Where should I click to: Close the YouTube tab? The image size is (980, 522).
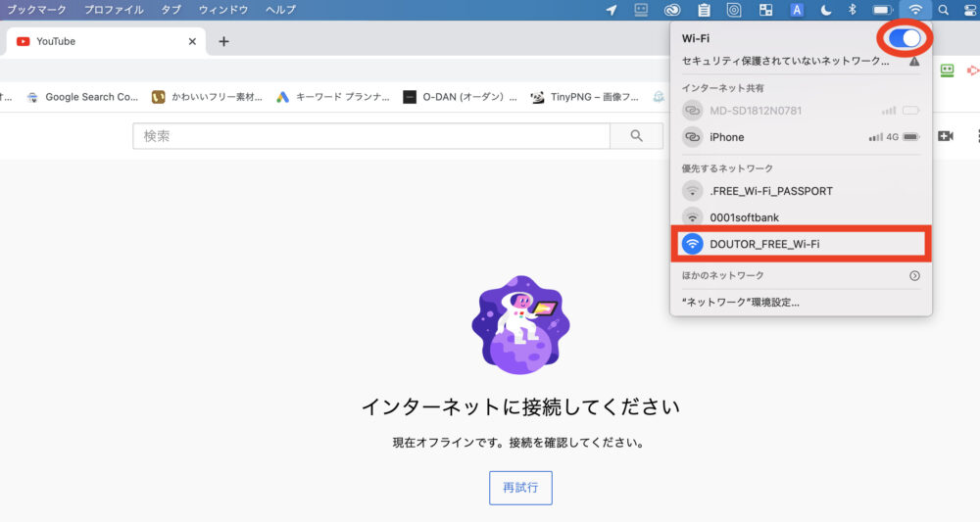(192, 41)
